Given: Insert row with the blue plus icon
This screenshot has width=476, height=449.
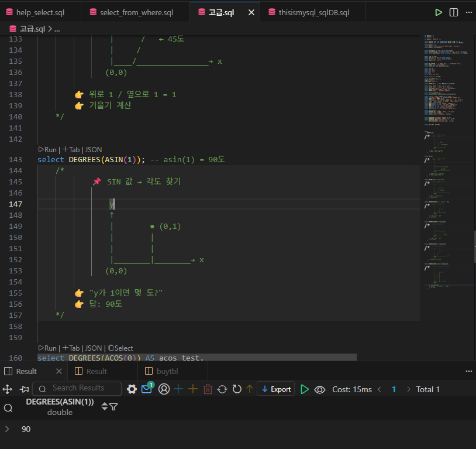Looking at the screenshot, I should (178, 389).
